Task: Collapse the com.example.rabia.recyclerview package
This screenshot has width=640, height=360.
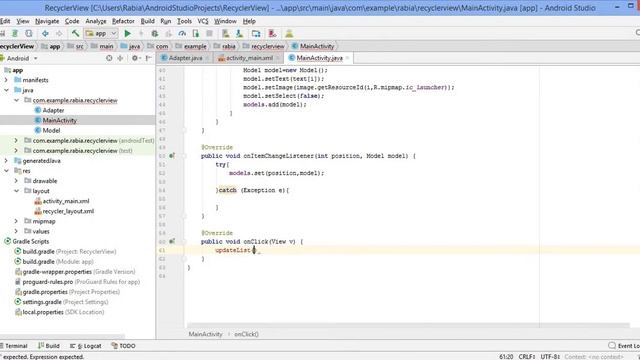Action: click(16, 100)
